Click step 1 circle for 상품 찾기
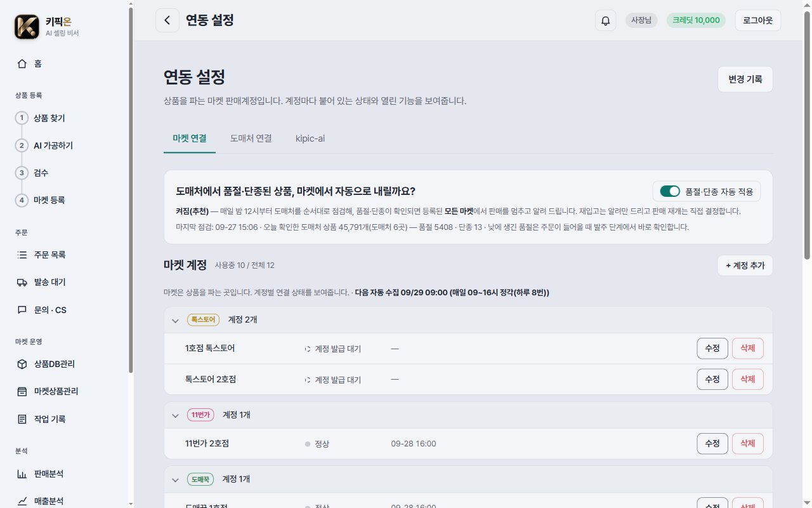812x508 pixels. (x=22, y=118)
